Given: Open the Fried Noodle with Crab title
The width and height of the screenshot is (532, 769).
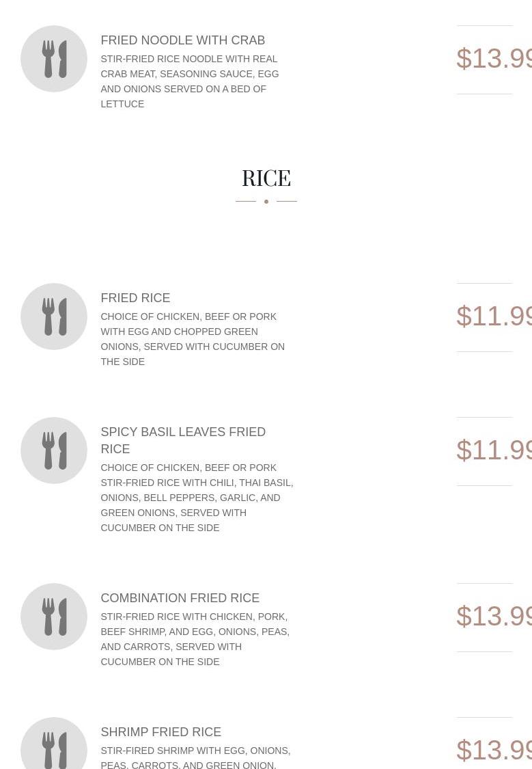Looking at the screenshot, I should pyautogui.click(x=182, y=40).
